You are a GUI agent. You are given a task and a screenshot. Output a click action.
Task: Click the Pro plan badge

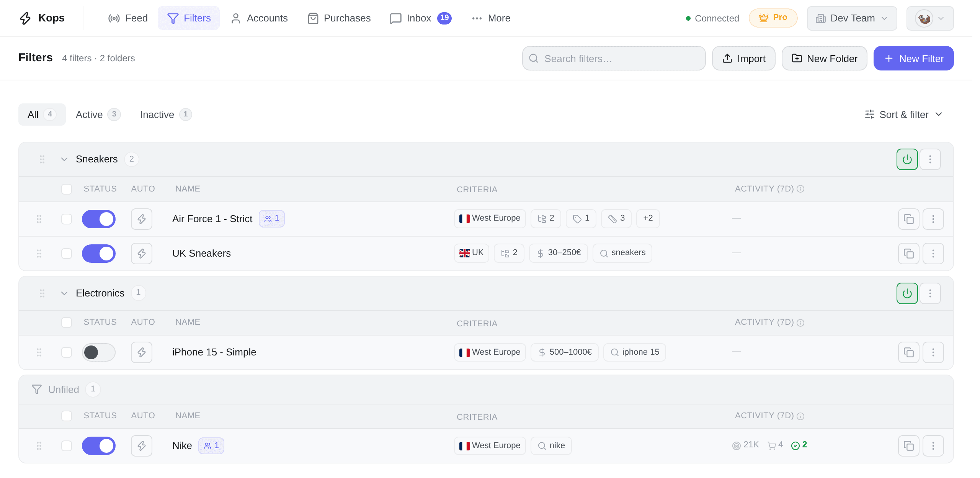pyautogui.click(x=773, y=18)
